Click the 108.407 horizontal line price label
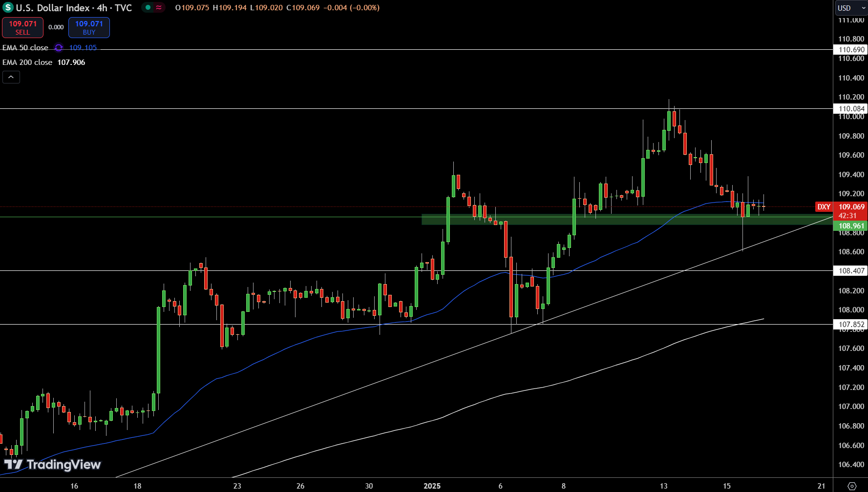868x492 pixels. coord(851,271)
